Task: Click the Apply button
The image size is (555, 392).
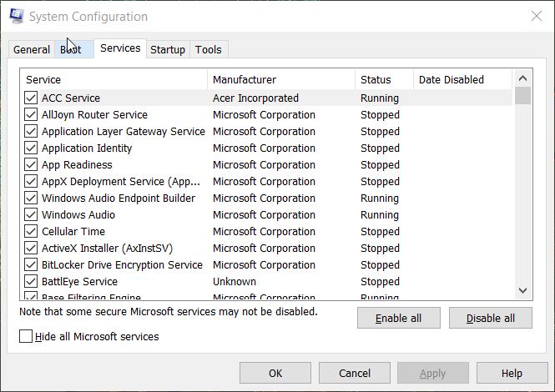Action: point(433,374)
